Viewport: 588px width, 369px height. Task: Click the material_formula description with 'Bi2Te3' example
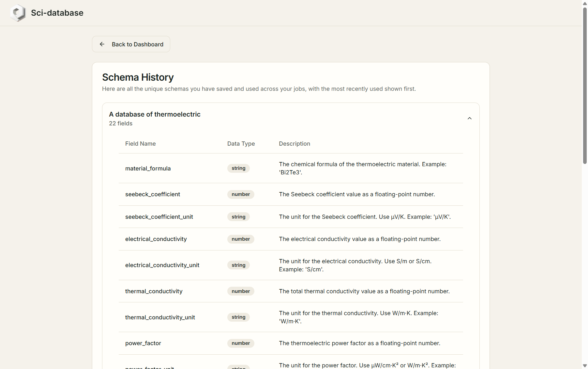point(363,168)
